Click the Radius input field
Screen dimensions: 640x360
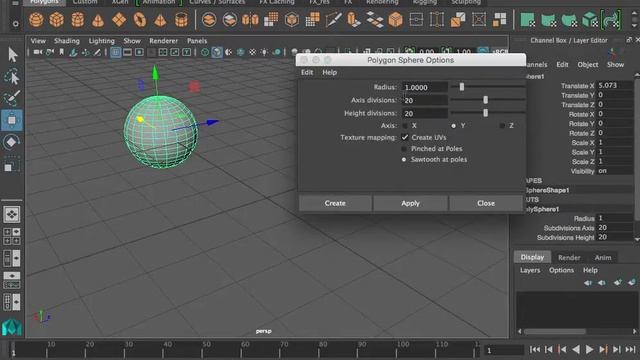pyautogui.click(x=424, y=87)
